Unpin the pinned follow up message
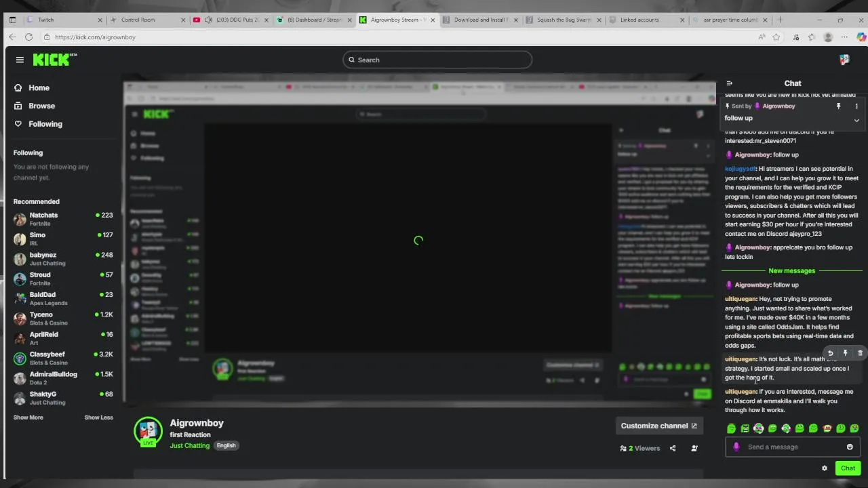Viewport: 868px width, 488px height. pyautogui.click(x=838, y=106)
